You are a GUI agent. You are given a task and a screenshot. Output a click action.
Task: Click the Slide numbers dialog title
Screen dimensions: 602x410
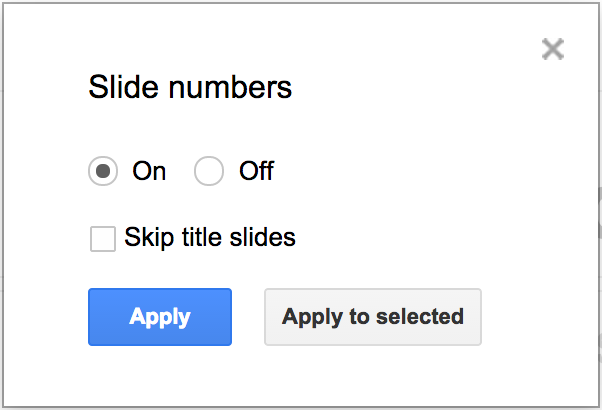[x=190, y=87]
